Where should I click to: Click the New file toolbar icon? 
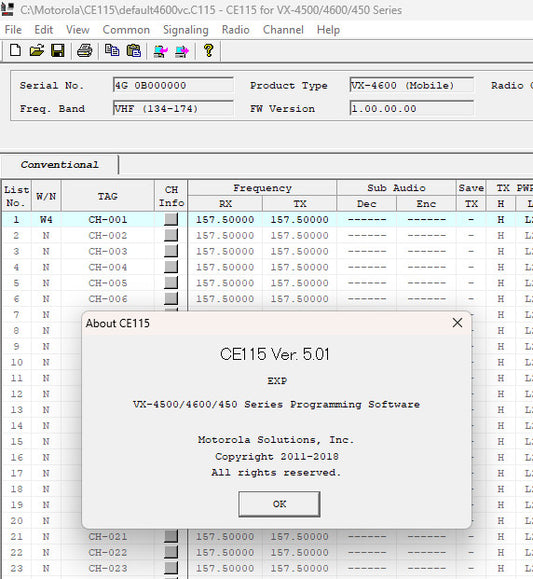coord(15,50)
